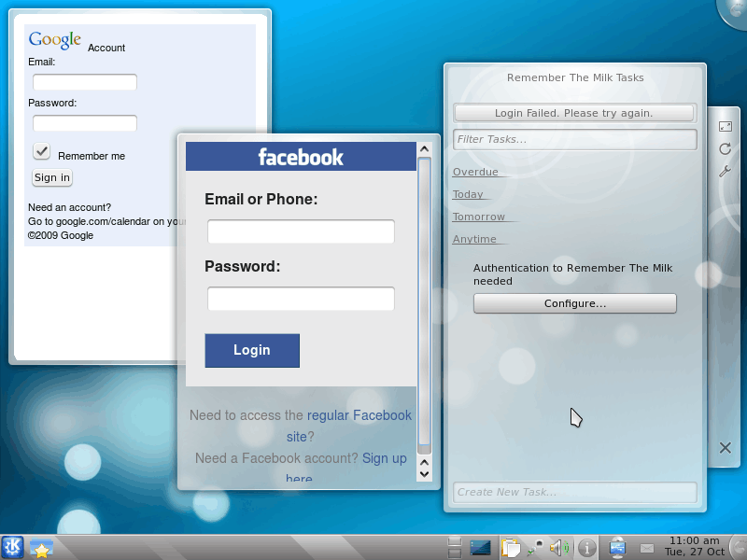The width and height of the screenshot is (747, 560).
Task: Click the 'Remember The Milk Tasks' title
Action: 575,77
